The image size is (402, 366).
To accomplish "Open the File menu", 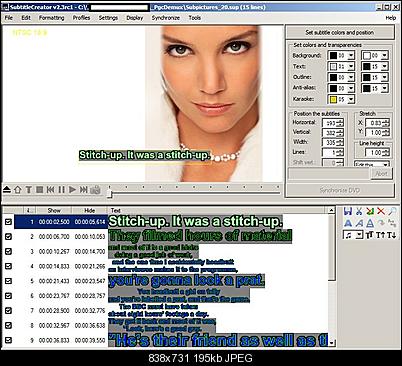I will tap(9, 18).
